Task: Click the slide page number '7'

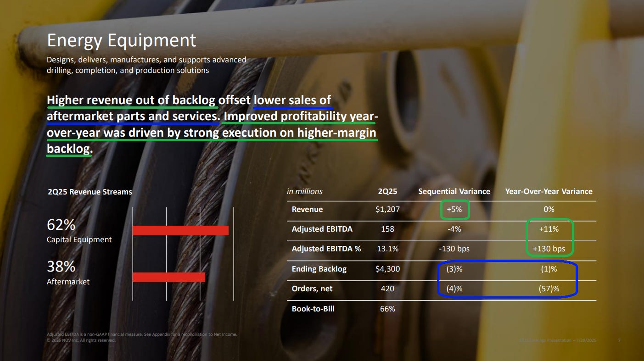Action: click(x=619, y=340)
